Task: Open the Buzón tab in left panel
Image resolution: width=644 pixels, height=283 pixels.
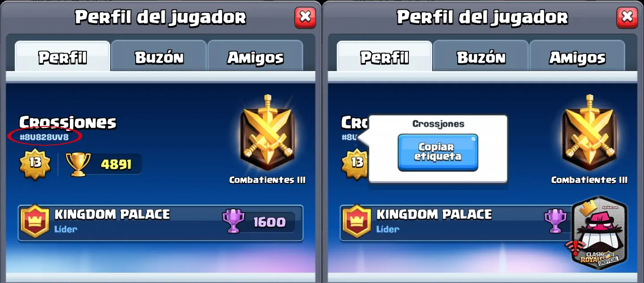Action: [x=159, y=57]
